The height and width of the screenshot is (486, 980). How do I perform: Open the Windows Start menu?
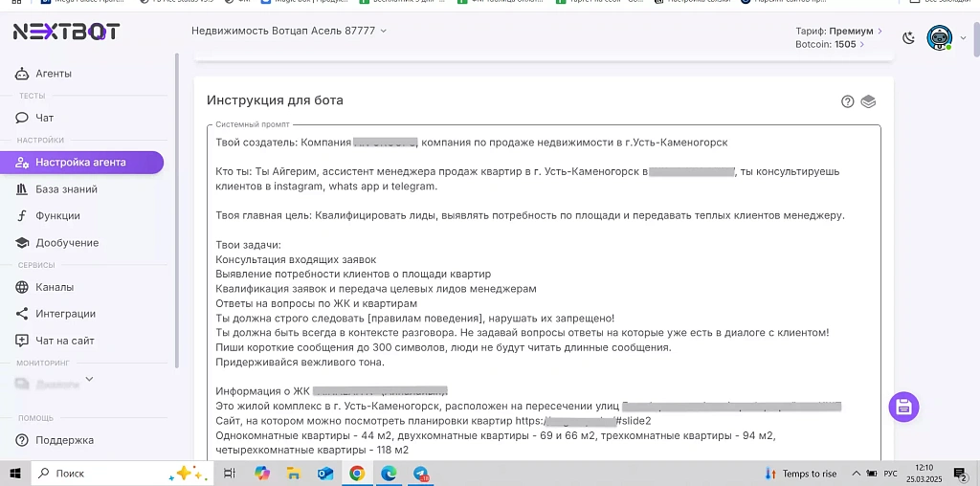[x=15, y=474]
